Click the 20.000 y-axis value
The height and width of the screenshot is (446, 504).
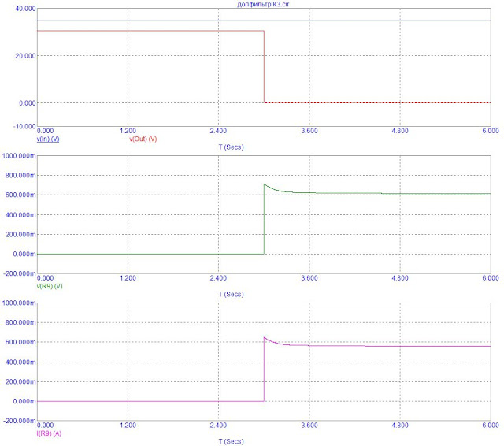25,56
